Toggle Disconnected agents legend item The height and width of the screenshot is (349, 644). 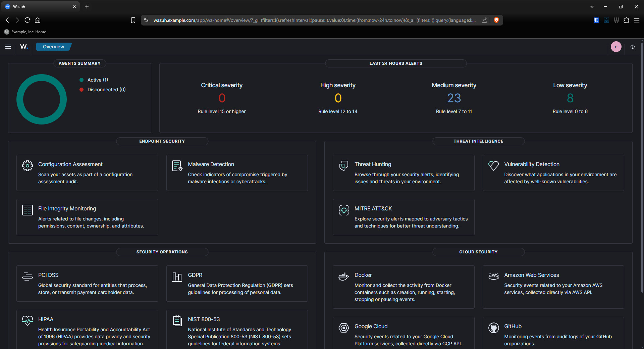pyautogui.click(x=106, y=90)
